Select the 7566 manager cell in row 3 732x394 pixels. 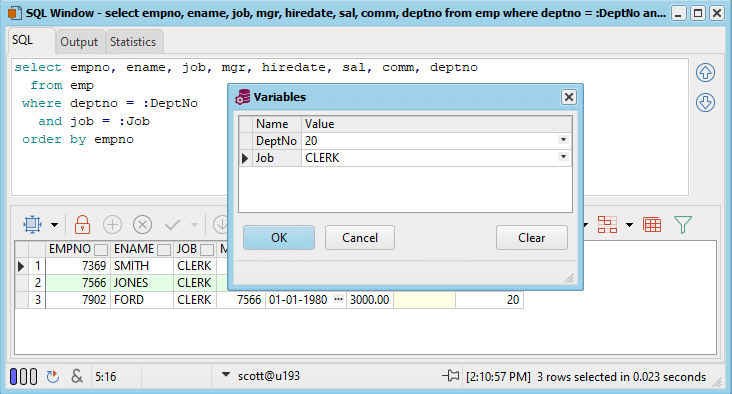tap(241, 300)
